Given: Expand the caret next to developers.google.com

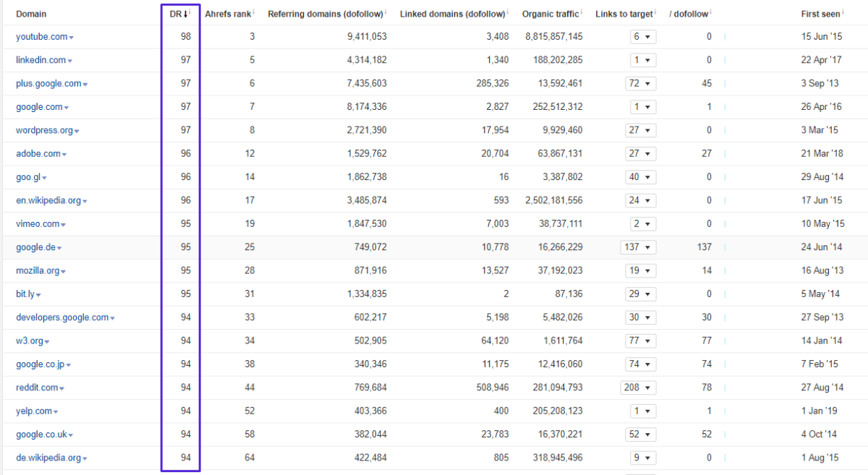Looking at the screenshot, I should point(113,318).
